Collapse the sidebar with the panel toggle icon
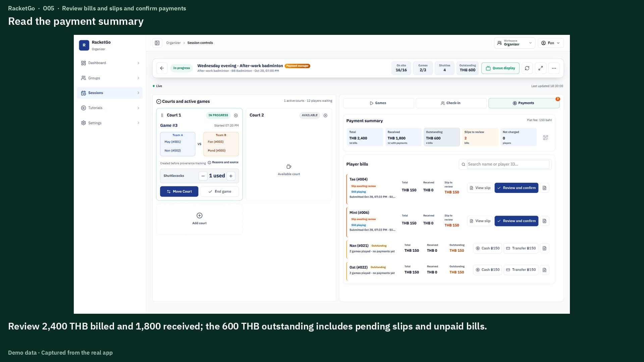 [x=157, y=43]
